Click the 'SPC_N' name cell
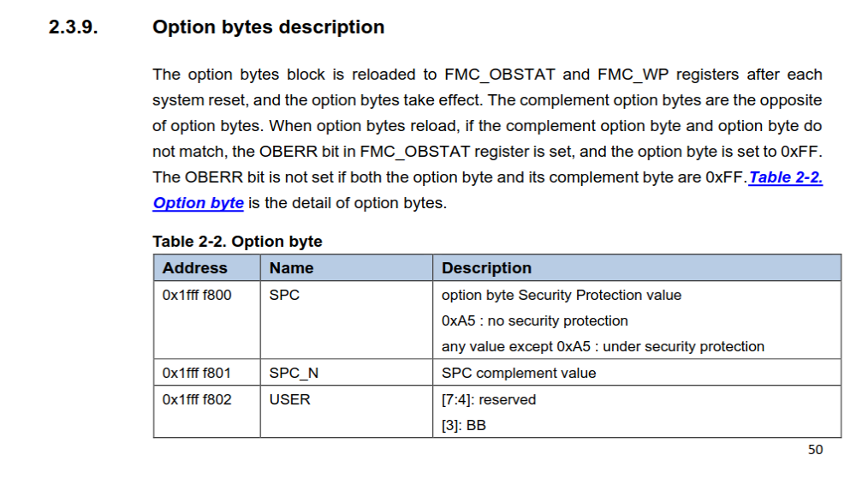Screen dimensions: 868x479 [294, 373]
